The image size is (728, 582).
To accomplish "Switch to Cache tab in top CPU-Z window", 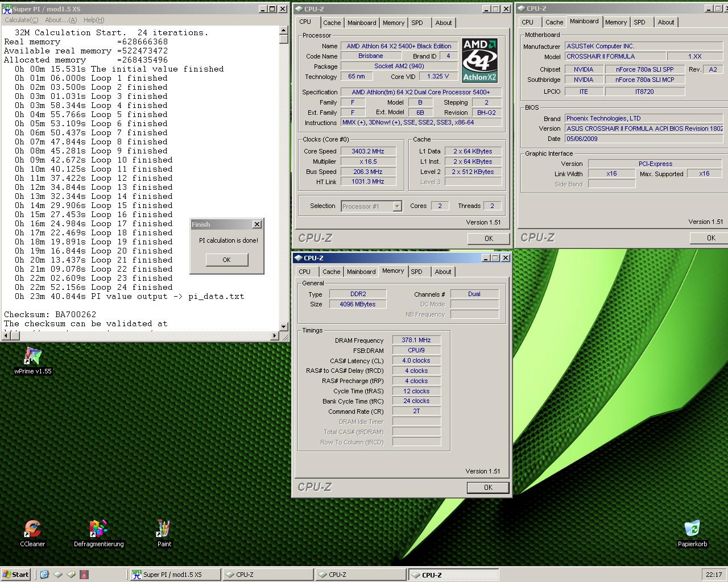I will 332,23.
